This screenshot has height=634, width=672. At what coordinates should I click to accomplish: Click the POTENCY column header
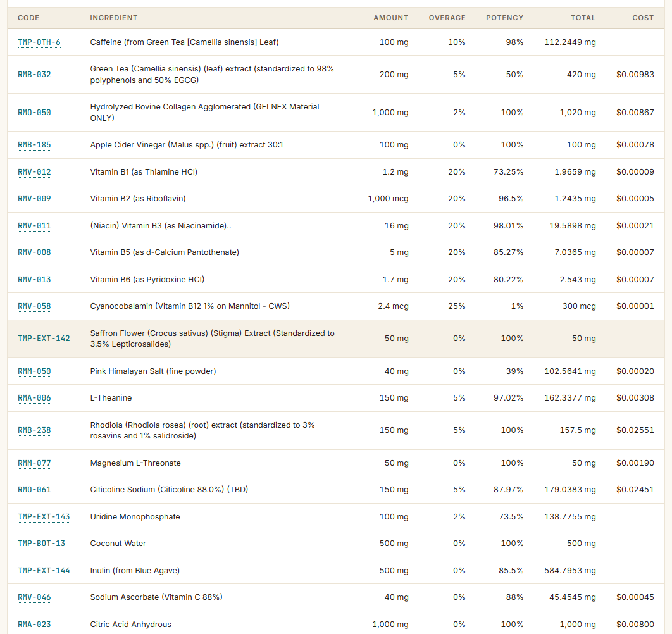[x=504, y=18]
